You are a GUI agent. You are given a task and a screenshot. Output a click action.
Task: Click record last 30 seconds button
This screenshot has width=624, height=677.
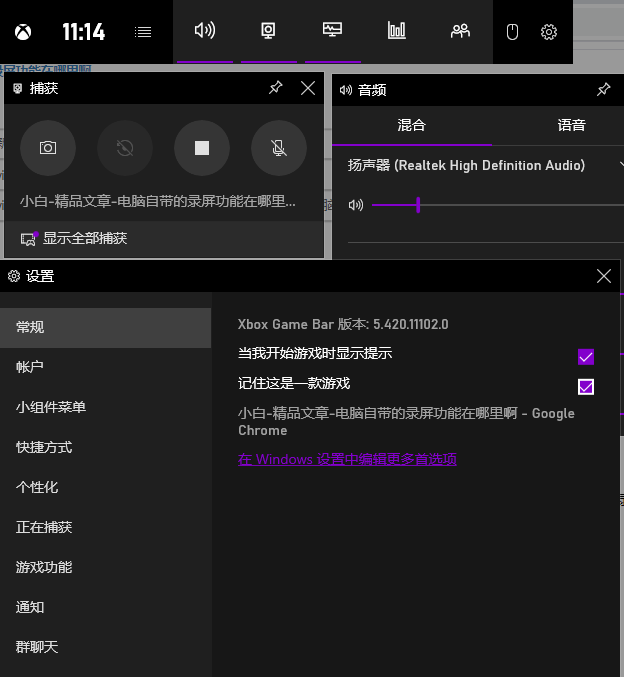[125, 148]
